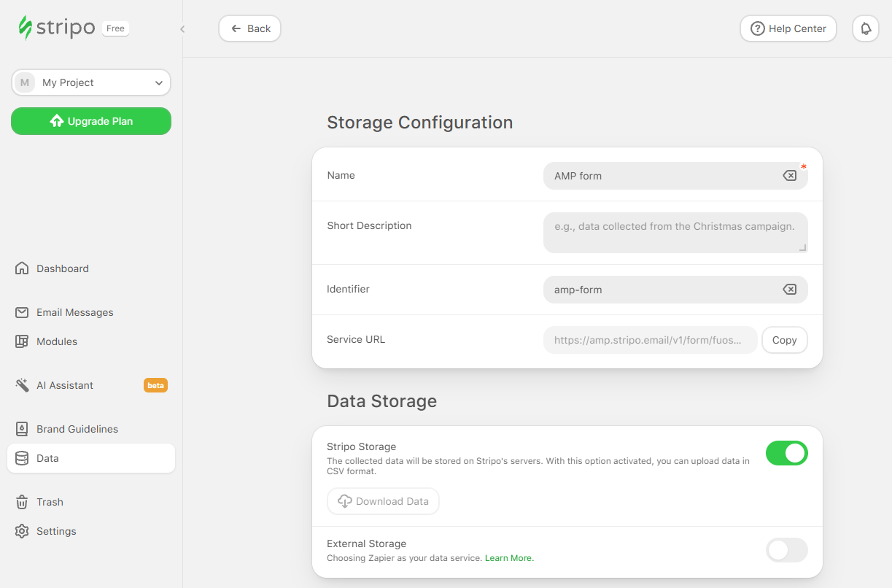
Task: Copy the Service URL
Action: (785, 340)
